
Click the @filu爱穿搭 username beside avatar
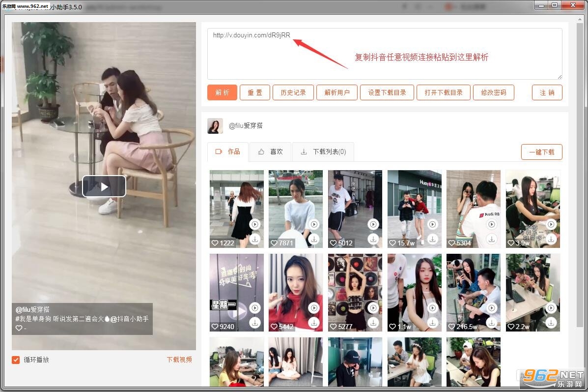[x=246, y=126]
